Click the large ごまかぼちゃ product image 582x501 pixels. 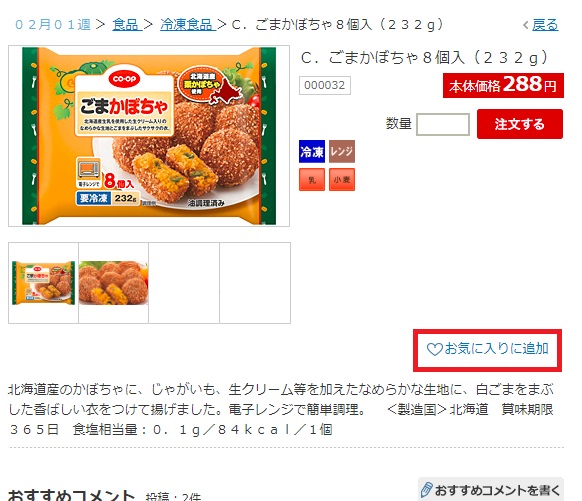[x=149, y=136]
